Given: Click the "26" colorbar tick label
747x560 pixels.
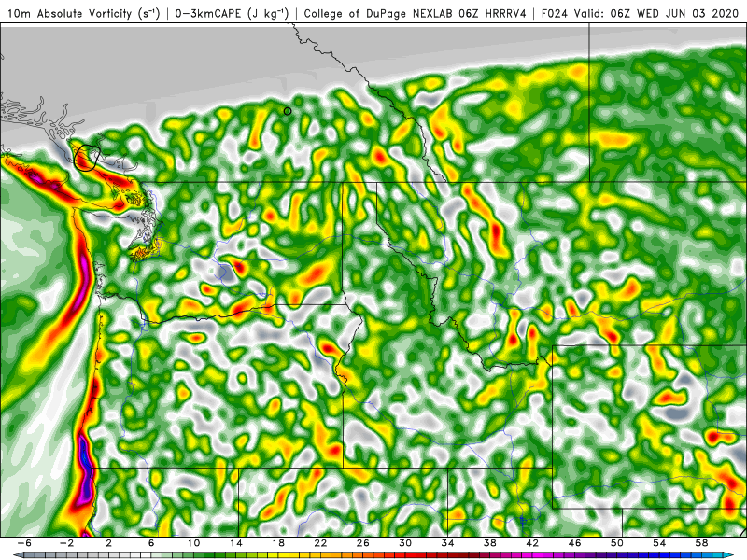Looking at the screenshot, I should (x=363, y=543).
